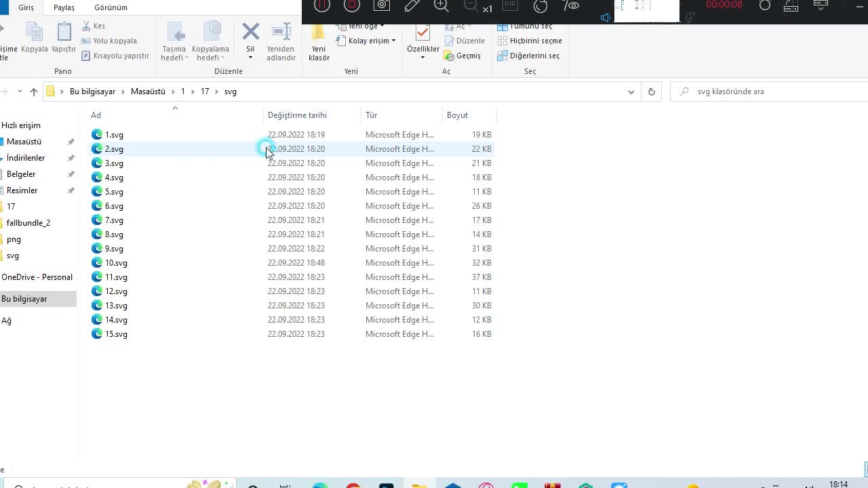Viewport: 868px width, 488px height.
Task: Choose Yolu kopyala in the ribbon
Action: click(109, 41)
